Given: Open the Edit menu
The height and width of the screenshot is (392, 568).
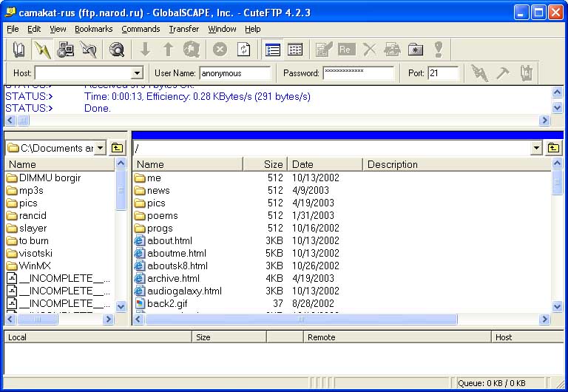Looking at the screenshot, I should 34,29.
